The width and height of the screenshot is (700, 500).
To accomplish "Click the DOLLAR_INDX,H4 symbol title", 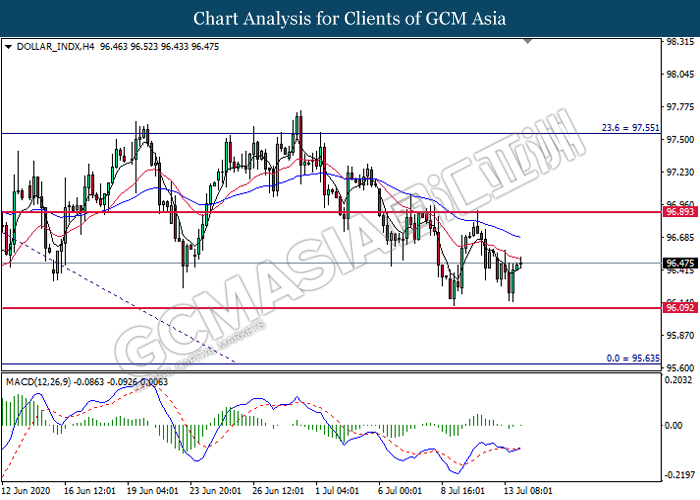I will tap(55, 46).
